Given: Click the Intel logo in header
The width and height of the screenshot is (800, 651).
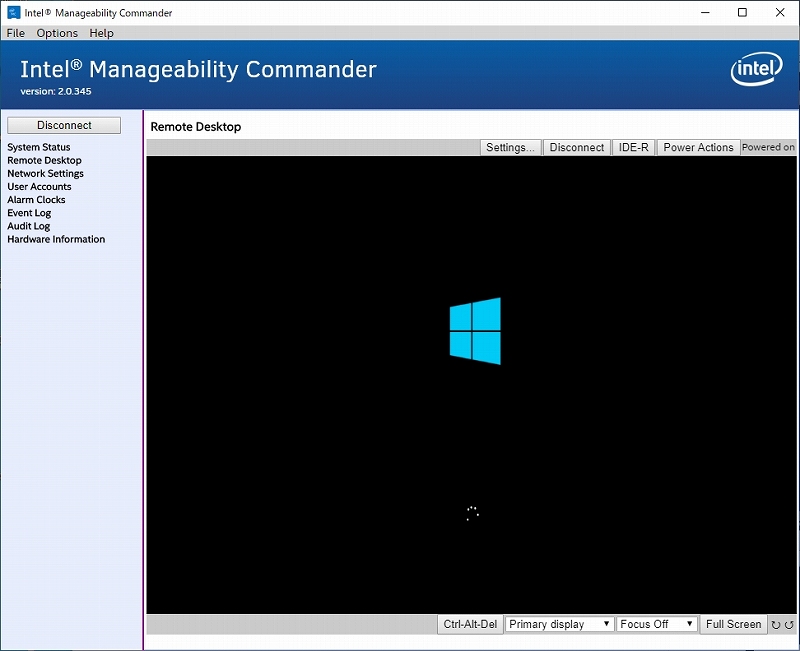Looking at the screenshot, I should [x=756, y=69].
